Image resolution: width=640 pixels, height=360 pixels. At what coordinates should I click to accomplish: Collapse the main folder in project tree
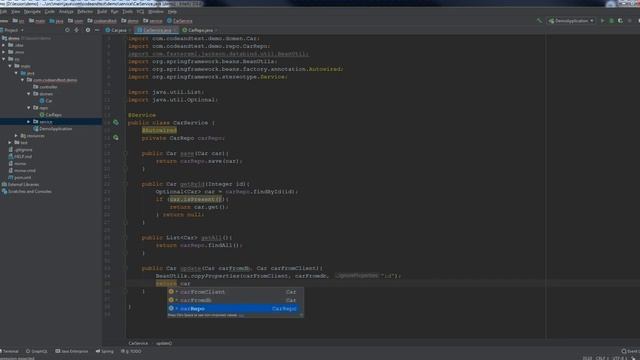pos(10,66)
